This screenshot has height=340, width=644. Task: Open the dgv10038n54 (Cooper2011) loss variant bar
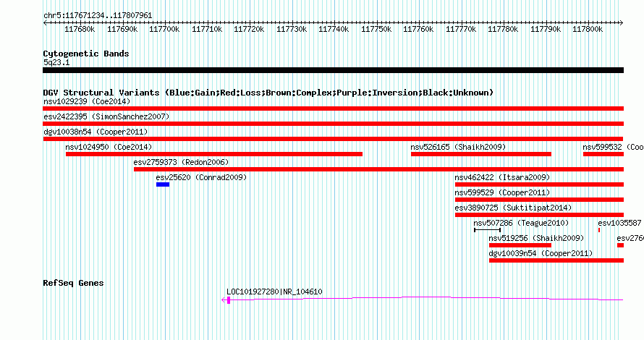click(x=333, y=139)
